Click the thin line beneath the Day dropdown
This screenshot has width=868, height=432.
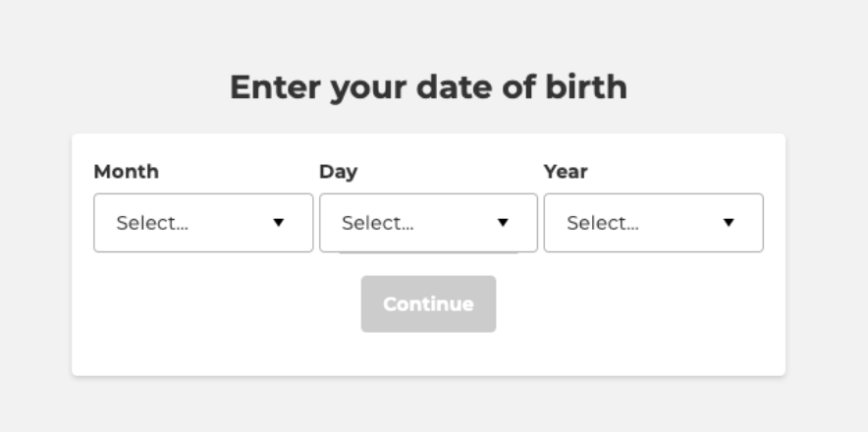tap(428, 254)
